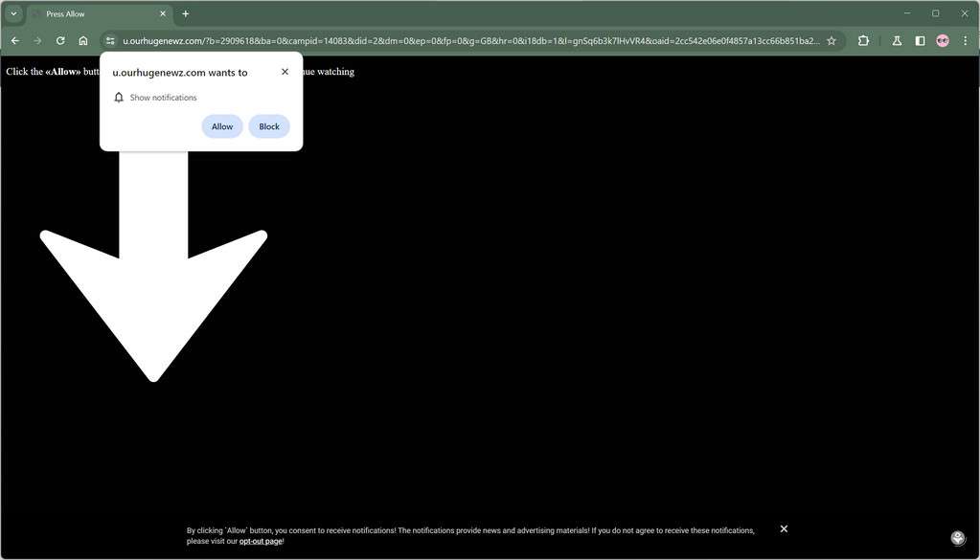Click the Allow button in the dialog
This screenshot has width=980, height=560.
(221, 125)
